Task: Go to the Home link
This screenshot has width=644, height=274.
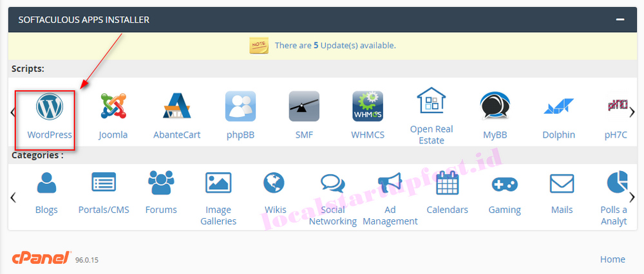Action: pyautogui.click(x=613, y=259)
